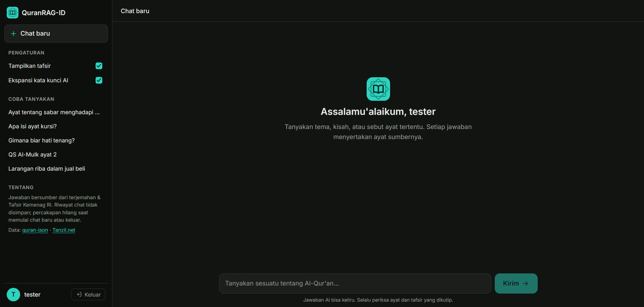
Task: Uncheck the Tampilkan tafsir checkbox
Action: [99, 66]
